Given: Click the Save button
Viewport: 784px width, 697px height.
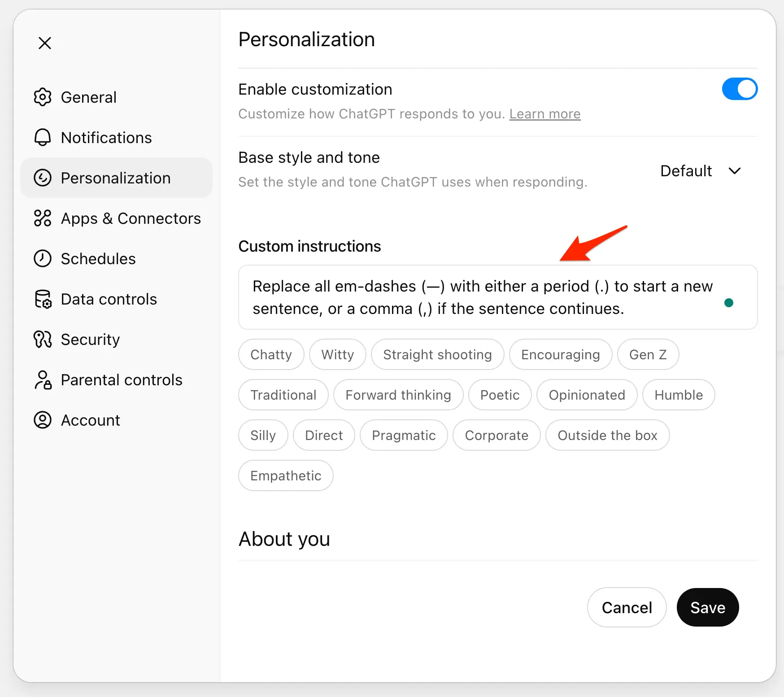Looking at the screenshot, I should point(707,607).
